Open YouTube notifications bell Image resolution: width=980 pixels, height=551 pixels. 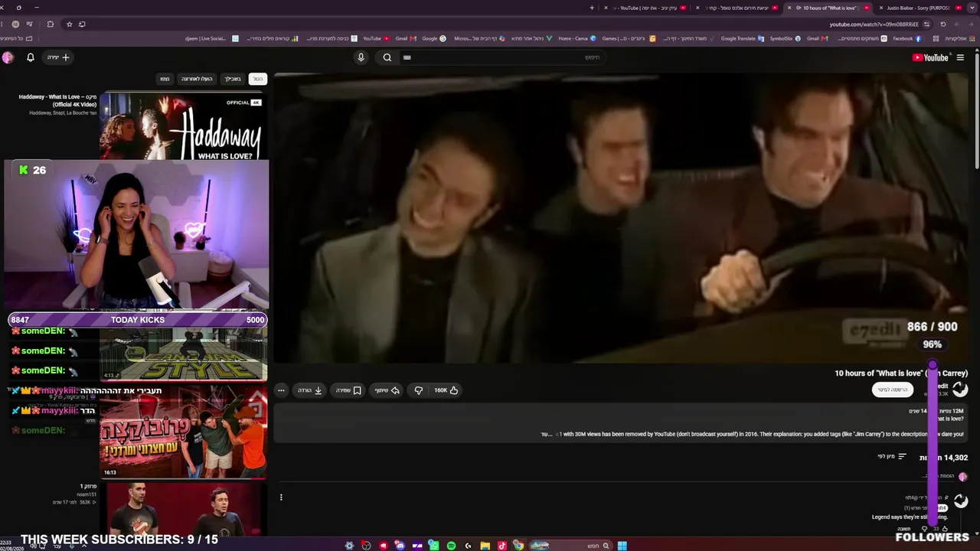pyautogui.click(x=31, y=57)
